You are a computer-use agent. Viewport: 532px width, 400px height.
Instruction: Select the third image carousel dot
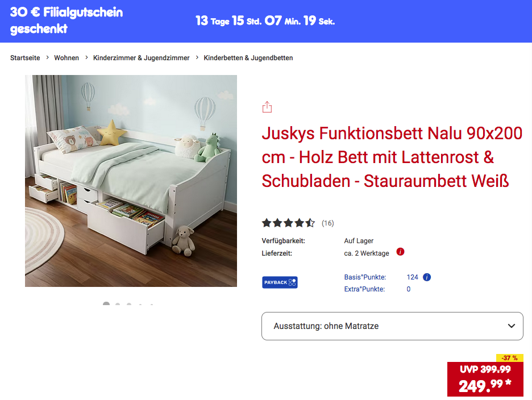coord(129,304)
